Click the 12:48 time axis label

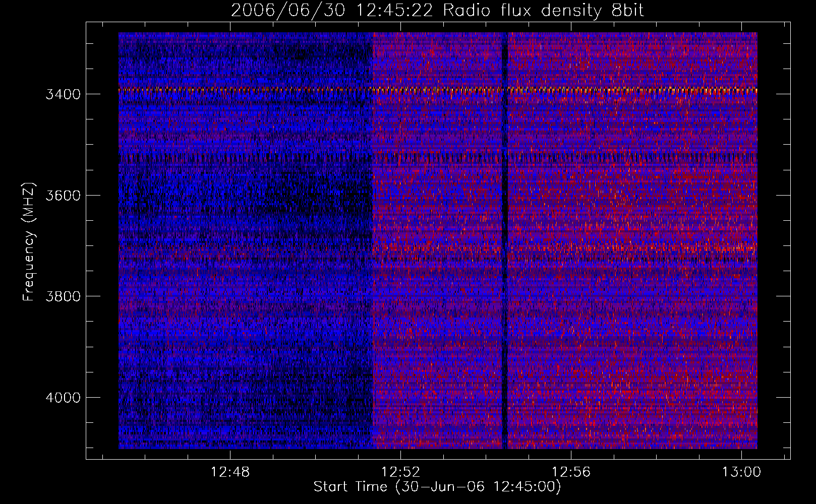coord(230,472)
